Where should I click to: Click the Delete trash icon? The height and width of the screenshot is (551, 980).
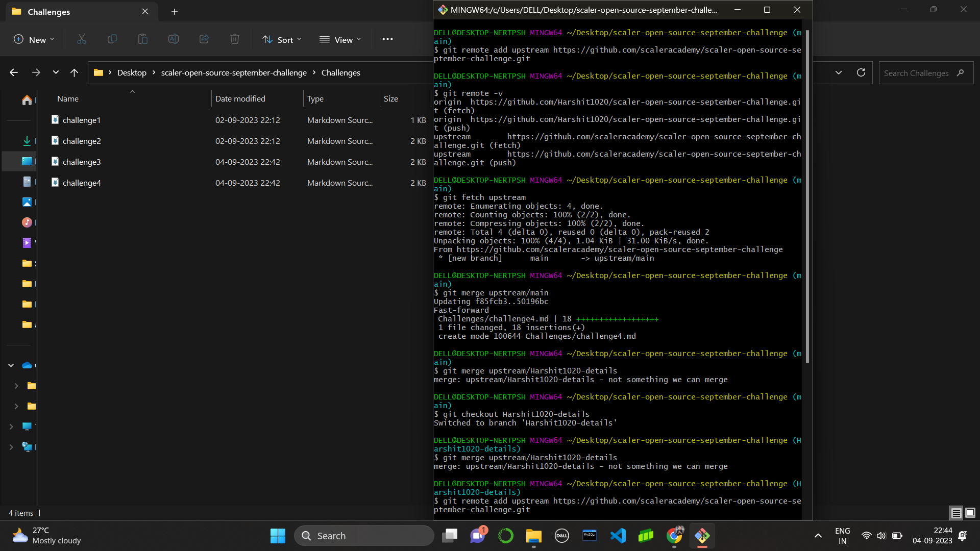point(235,39)
